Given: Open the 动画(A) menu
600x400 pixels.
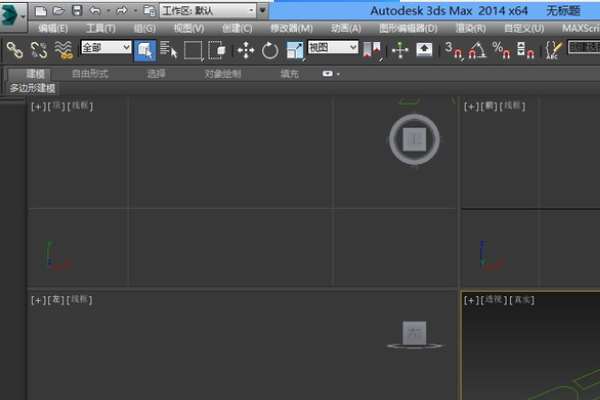Looking at the screenshot, I should pyautogui.click(x=346, y=28).
